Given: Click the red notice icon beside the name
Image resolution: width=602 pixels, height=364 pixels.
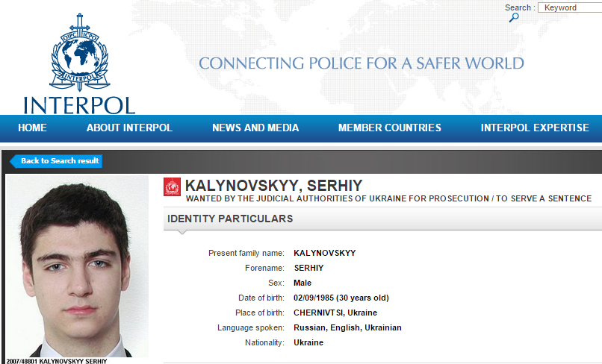Looking at the screenshot, I should pyautogui.click(x=172, y=187).
